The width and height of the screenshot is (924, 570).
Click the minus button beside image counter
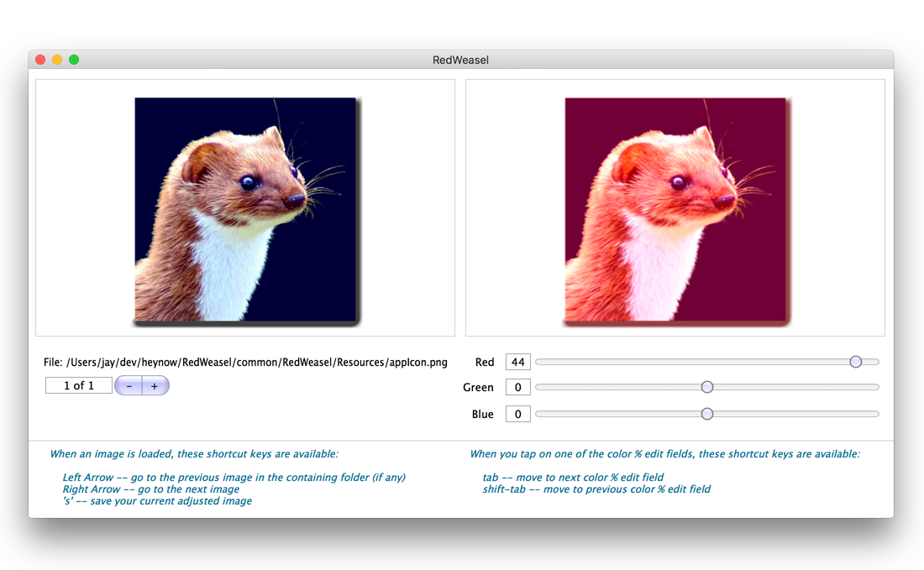point(129,386)
